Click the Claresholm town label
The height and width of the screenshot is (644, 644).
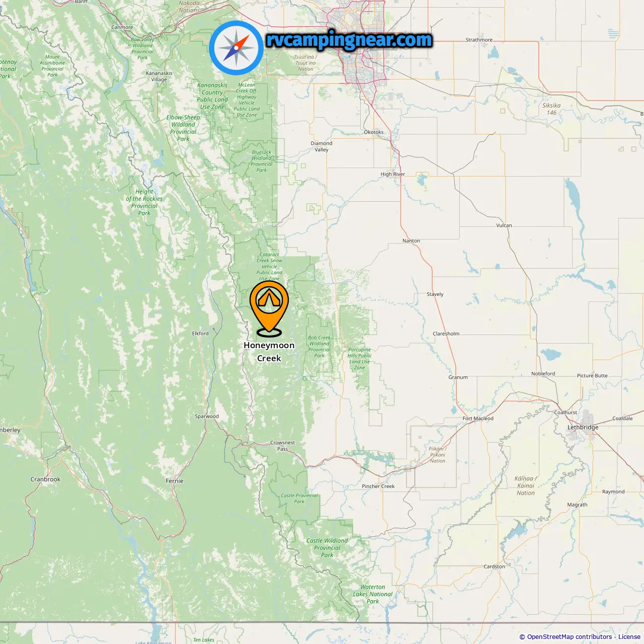coord(446,334)
